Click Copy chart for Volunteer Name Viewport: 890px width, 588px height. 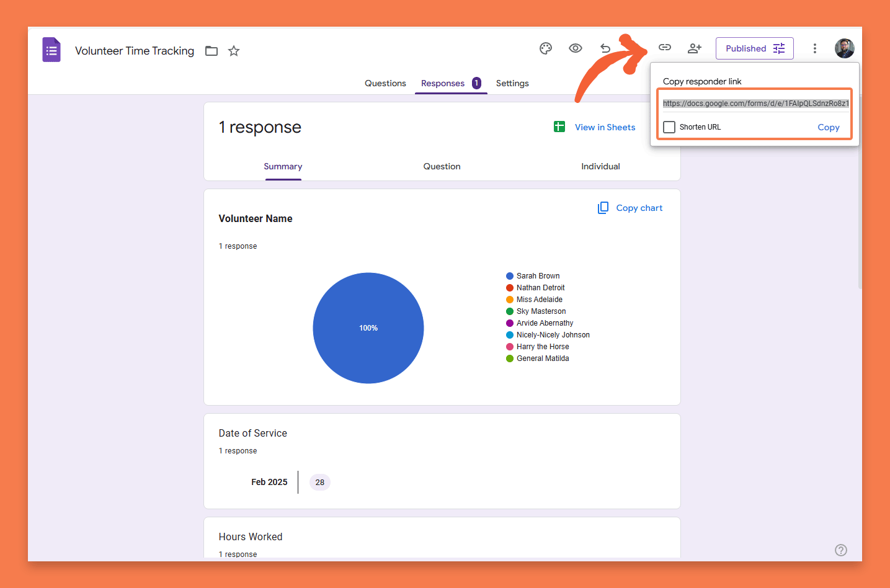pos(630,208)
